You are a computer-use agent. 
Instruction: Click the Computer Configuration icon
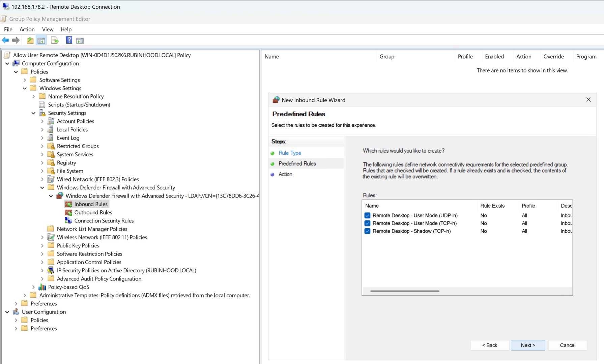[x=16, y=63]
